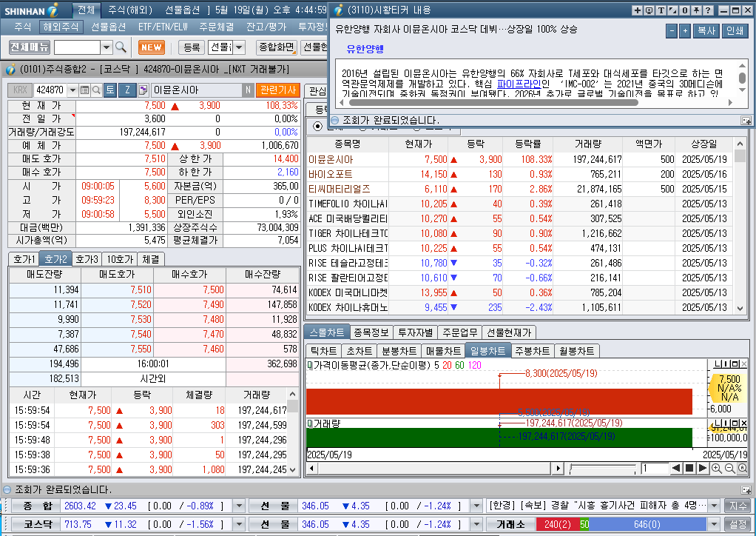Select the 분봉차트 chart tab
Image resolution: width=756 pixels, height=536 pixels.
tap(399, 351)
